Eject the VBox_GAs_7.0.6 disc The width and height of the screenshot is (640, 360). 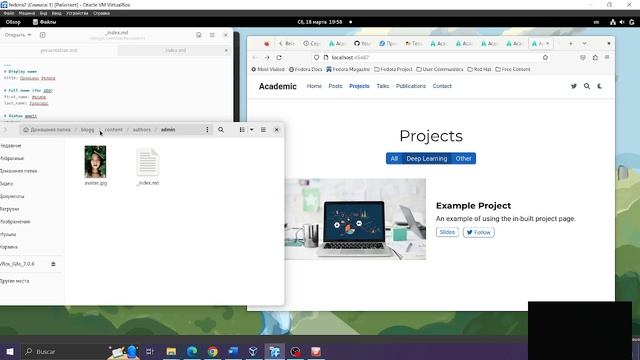(x=53, y=264)
